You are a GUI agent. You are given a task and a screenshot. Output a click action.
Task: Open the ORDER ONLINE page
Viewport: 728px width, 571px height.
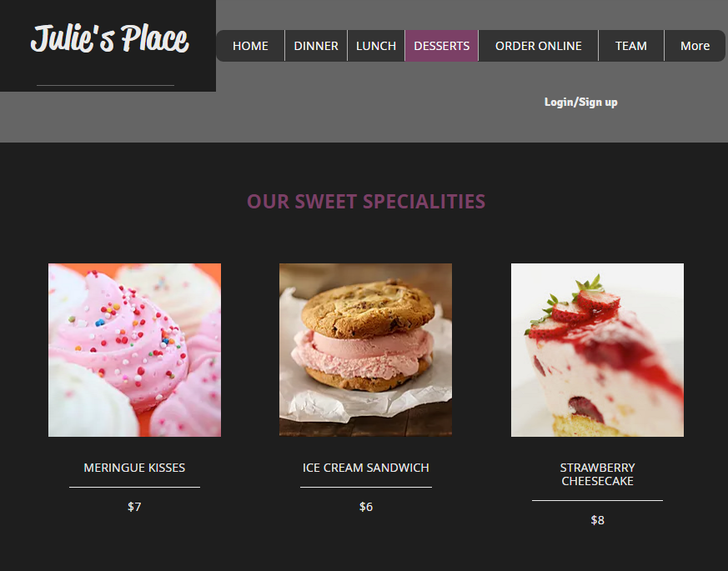click(x=538, y=46)
